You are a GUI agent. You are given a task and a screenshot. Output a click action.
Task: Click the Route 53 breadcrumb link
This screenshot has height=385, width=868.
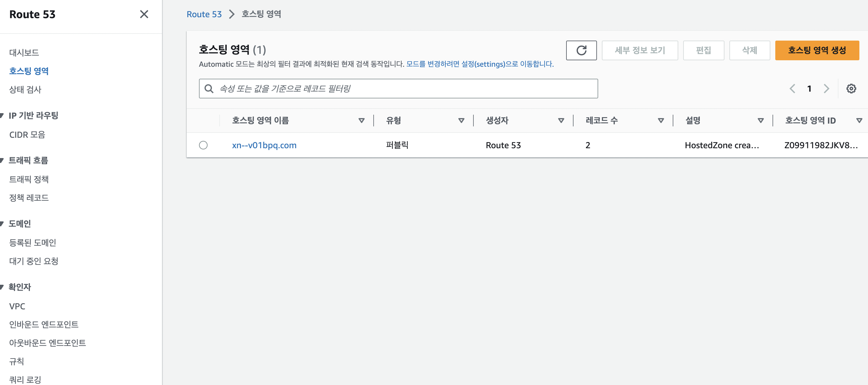(204, 14)
